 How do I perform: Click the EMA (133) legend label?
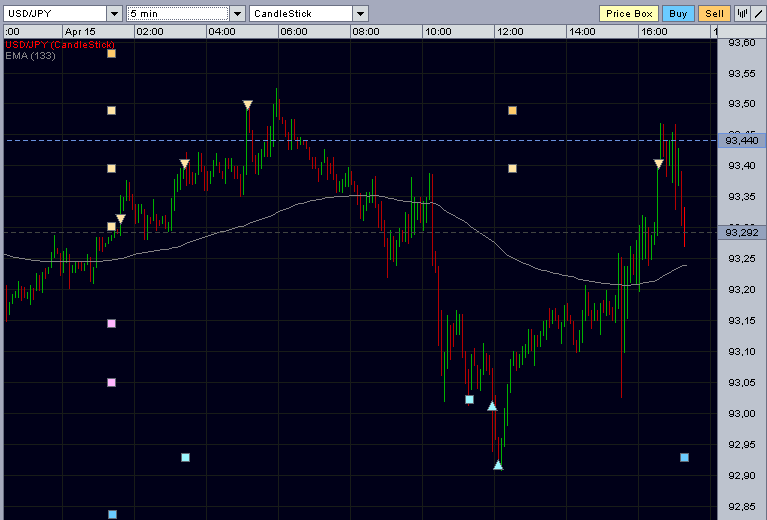(30, 56)
